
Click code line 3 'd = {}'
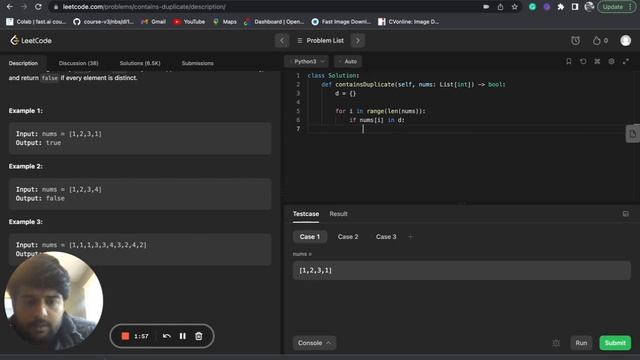(345, 93)
